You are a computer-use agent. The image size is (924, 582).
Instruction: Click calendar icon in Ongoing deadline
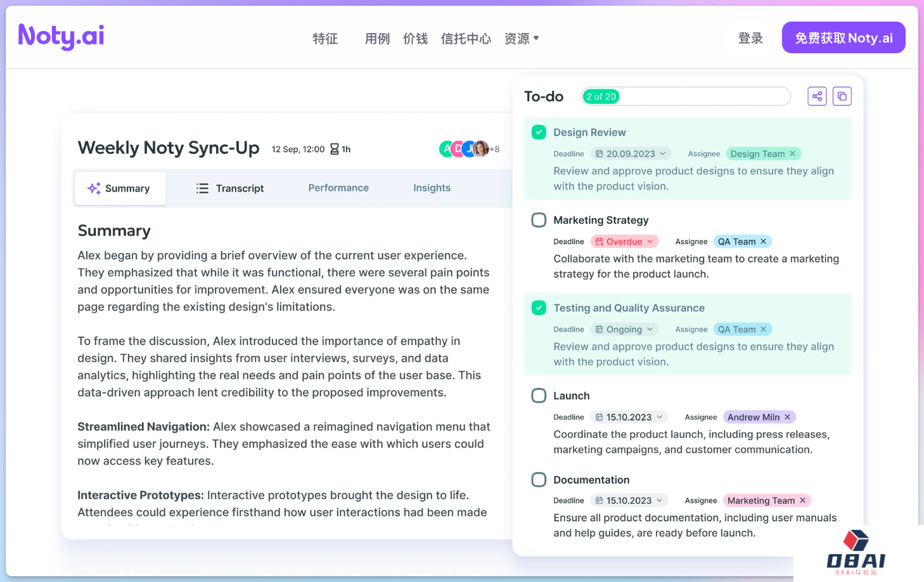(599, 329)
